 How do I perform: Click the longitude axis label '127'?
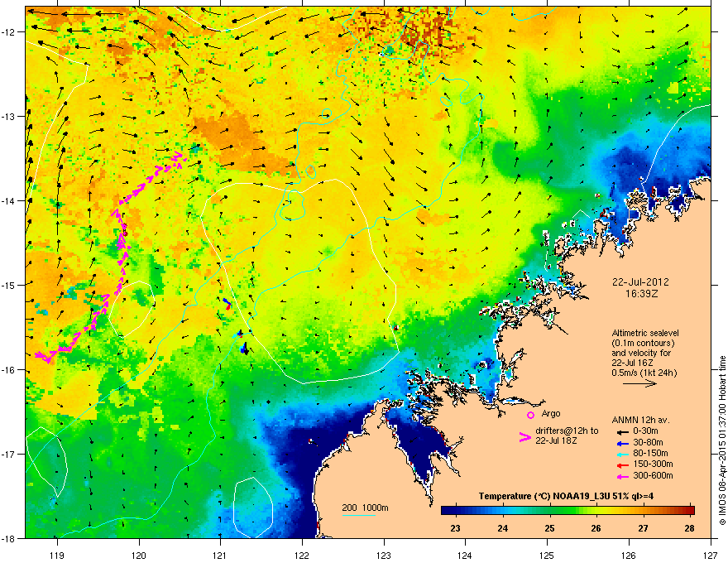(711, 555)
